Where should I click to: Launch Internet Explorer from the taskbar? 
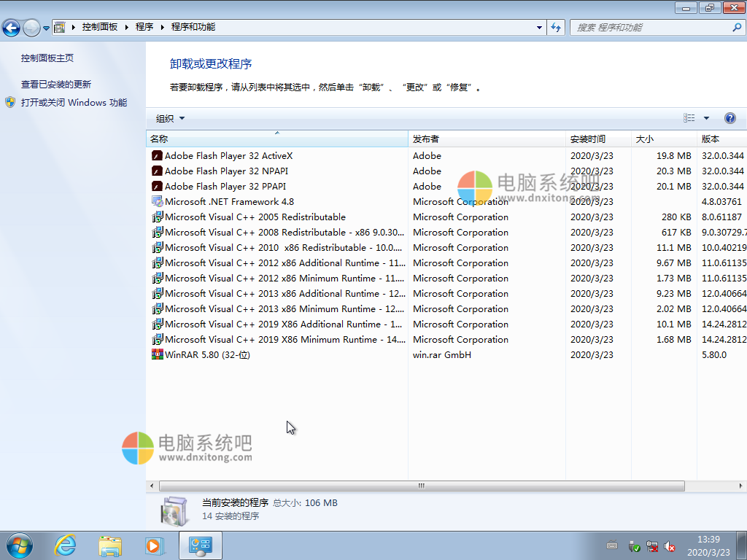coord(65,545)
